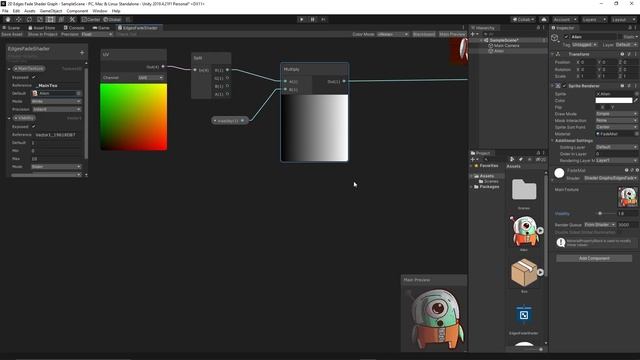Open Transform component help icon
This screenshot has height=360, width=640.
click(622, 54)
